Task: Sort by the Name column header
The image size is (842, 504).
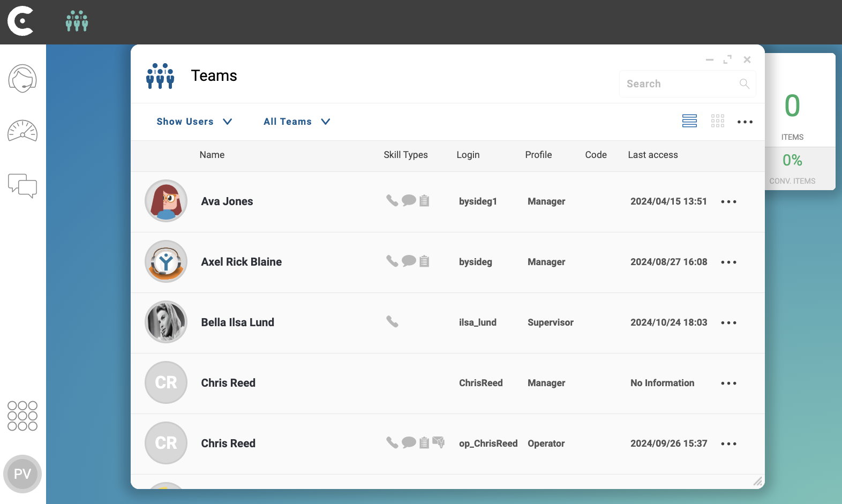Action: tap(212, 155)
